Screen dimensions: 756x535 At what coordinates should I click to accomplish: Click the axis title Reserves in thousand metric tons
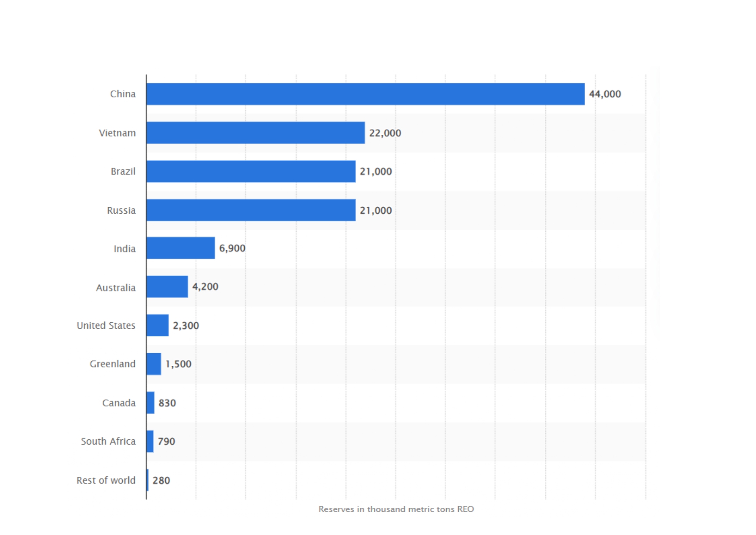396,509
